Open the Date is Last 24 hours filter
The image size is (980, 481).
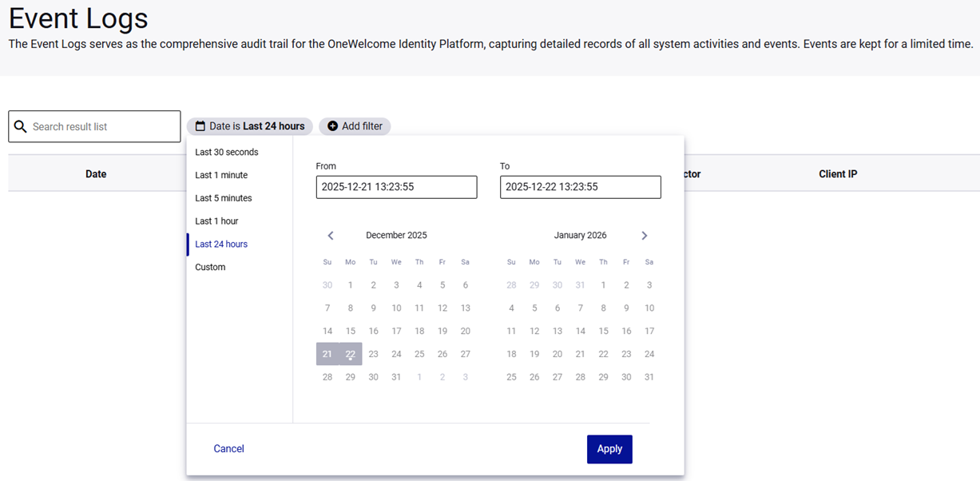(250, 126)
